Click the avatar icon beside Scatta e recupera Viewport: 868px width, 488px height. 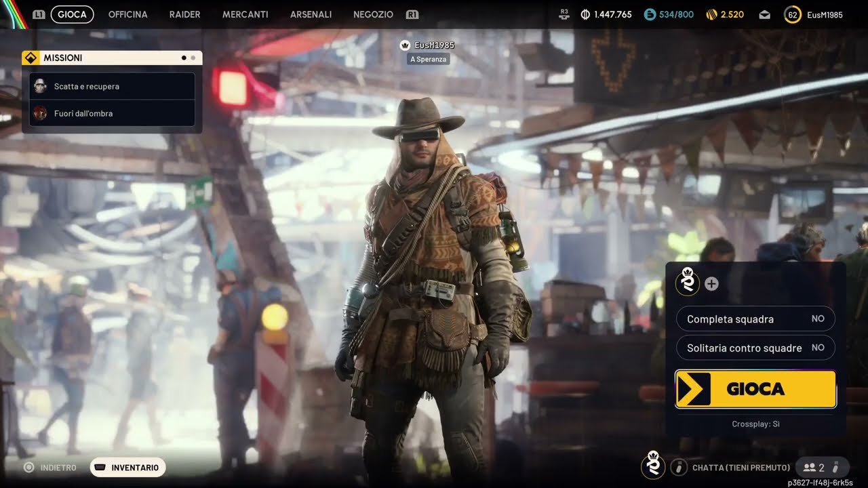[x=41, y=86]
